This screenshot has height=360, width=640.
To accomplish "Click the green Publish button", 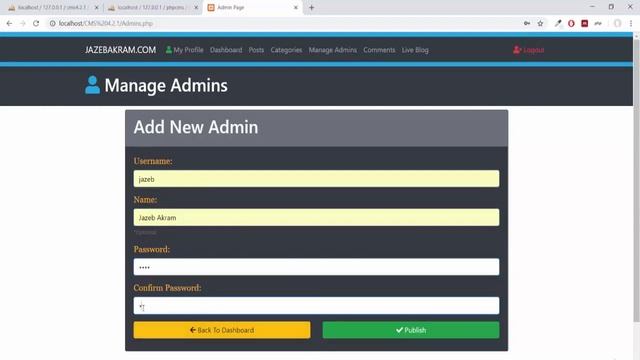I will pos(411,330).
